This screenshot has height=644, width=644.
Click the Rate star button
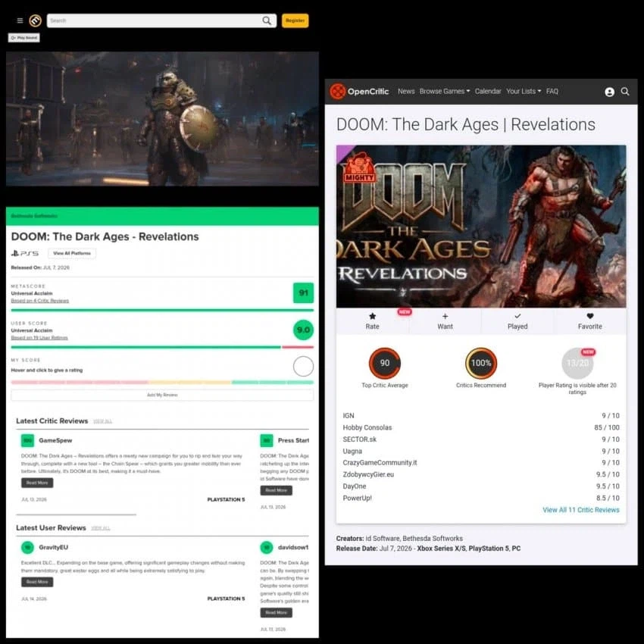click(x=373, y=321)
